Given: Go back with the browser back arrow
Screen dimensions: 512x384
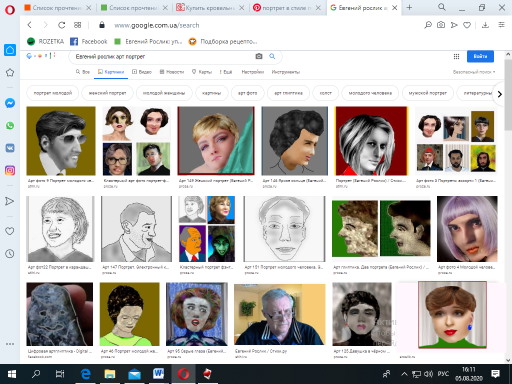Looking at the screenshot, I should pos(30,25).
